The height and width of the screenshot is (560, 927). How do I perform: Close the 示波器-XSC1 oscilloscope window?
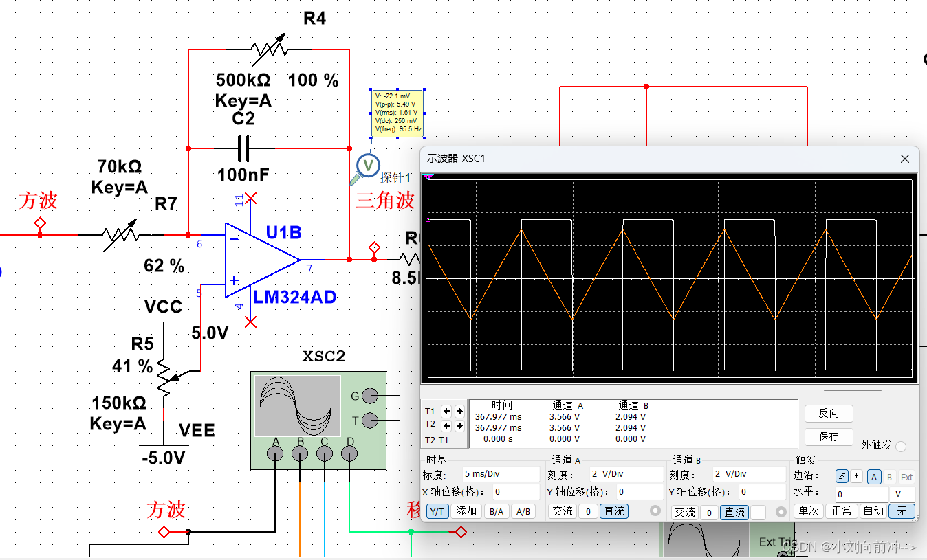point(904,159)
